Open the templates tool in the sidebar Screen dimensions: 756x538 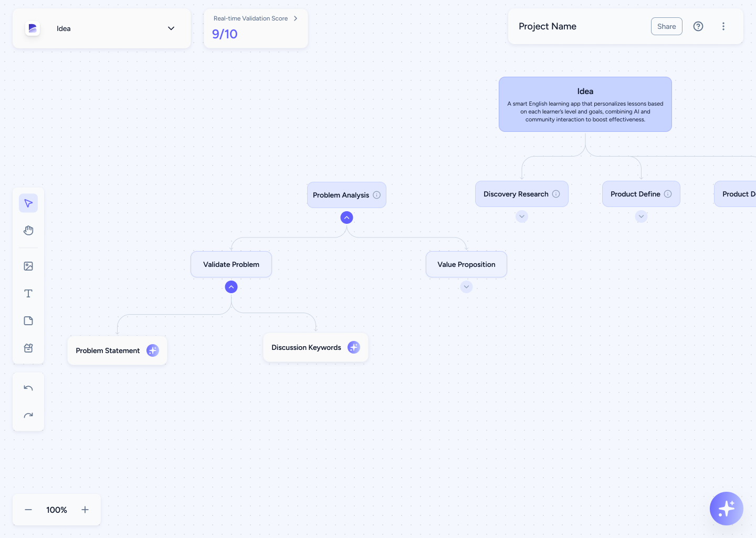click(28, 348)
